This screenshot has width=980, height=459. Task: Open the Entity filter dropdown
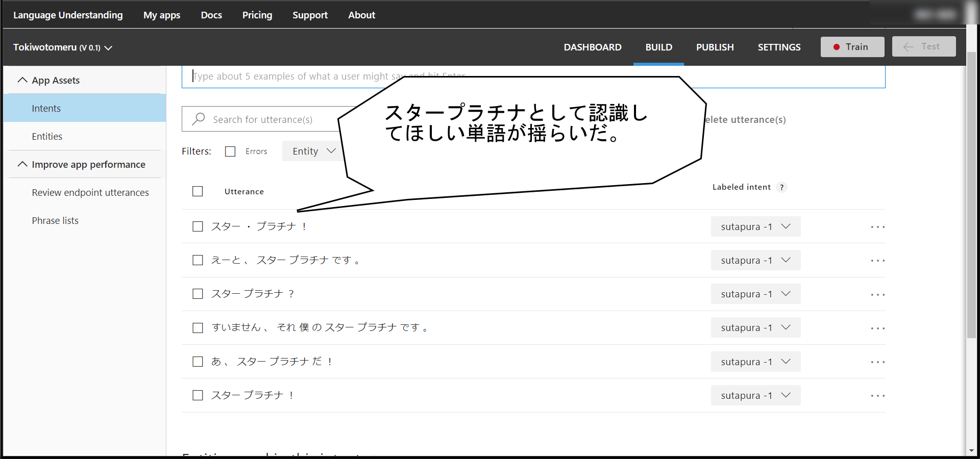point(313,151)
